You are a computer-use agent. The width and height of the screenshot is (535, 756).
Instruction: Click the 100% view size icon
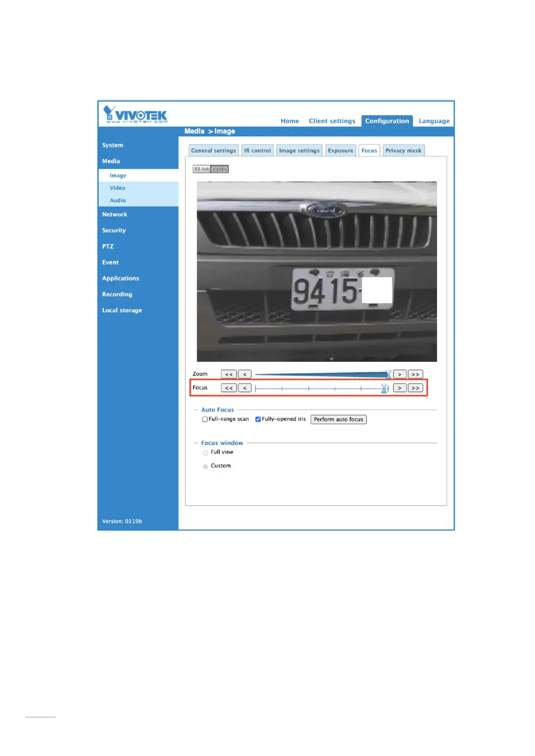click(220, 169)
